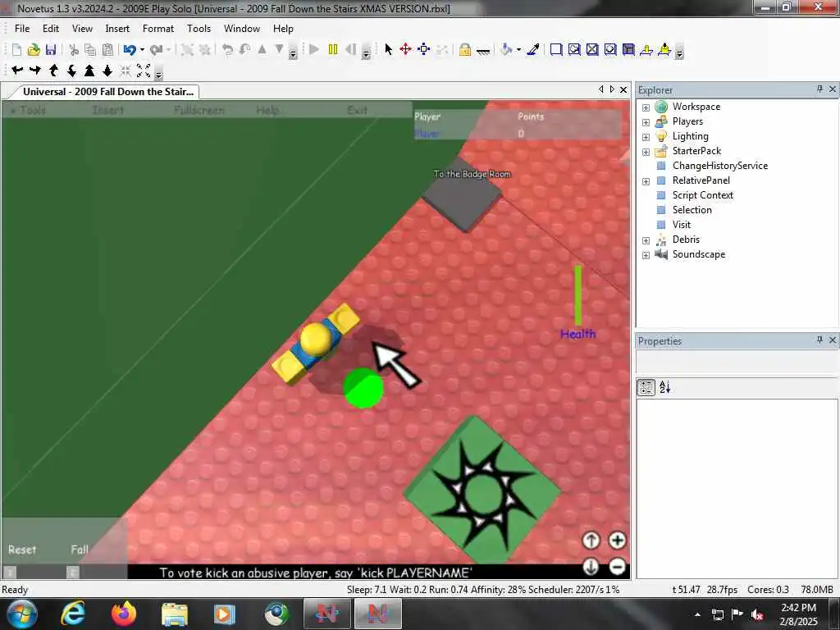This screenshot has width=840, height=630.
Task: Select the Weld surface tool
Action: click(592, 50)
